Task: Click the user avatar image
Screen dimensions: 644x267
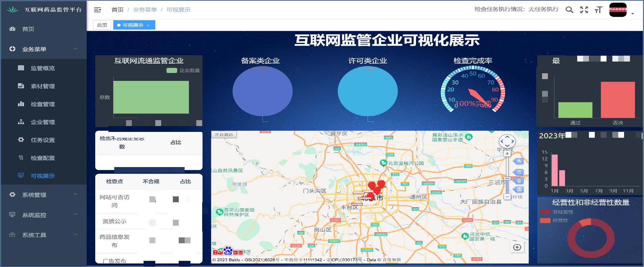Action: click(618, 10)
